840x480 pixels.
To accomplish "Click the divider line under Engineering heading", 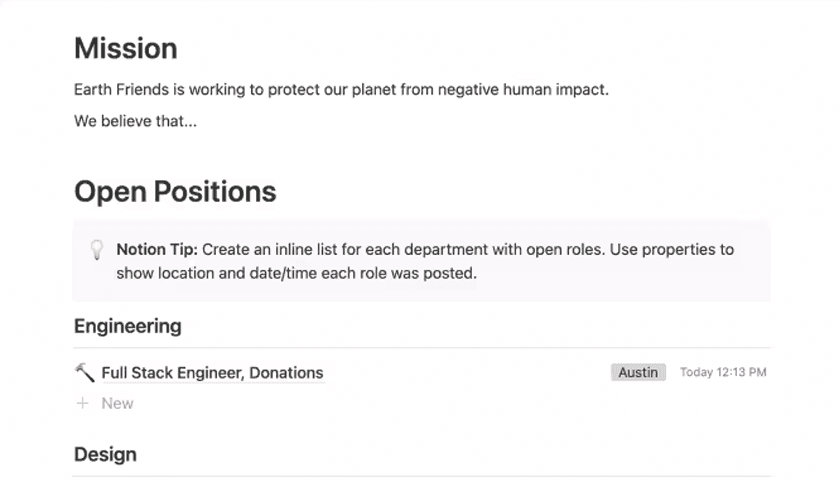I will 420,348.
